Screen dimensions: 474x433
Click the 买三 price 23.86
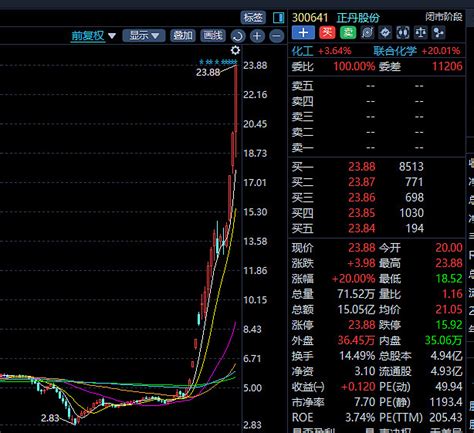[x=362, y=197]
